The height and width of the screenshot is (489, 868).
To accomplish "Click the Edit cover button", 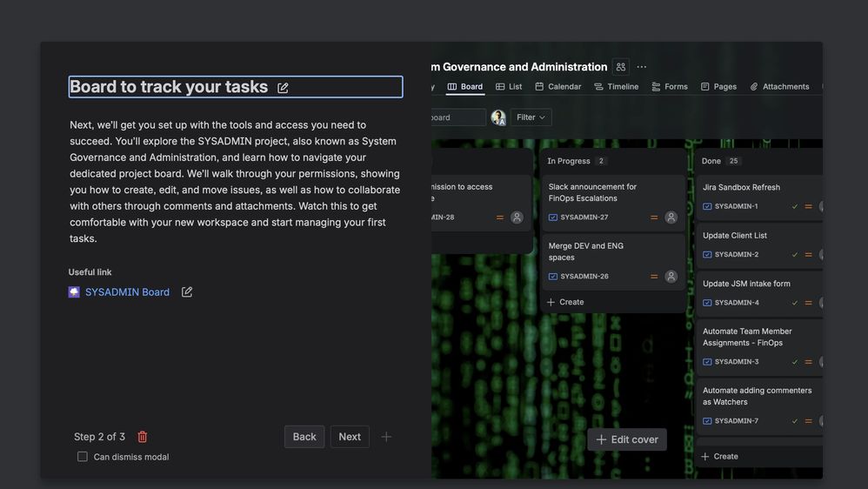I will [x=627, y=439].
